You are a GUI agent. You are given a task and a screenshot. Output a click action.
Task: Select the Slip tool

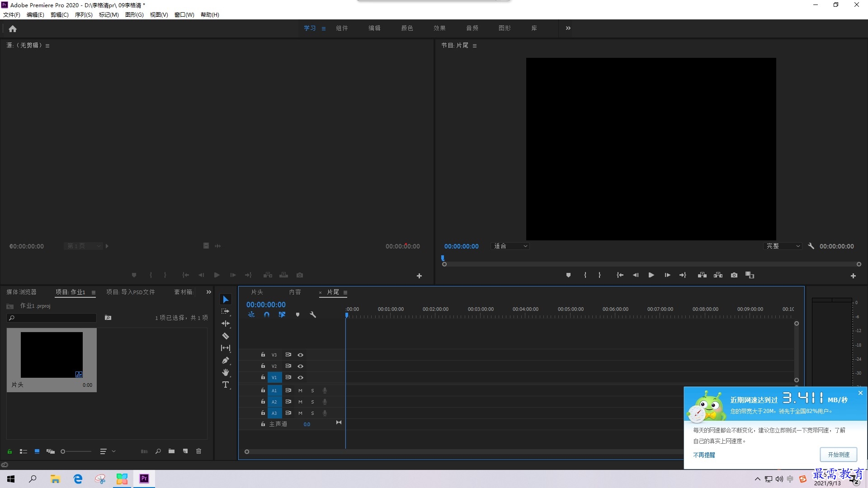click(x=226, y=348)
